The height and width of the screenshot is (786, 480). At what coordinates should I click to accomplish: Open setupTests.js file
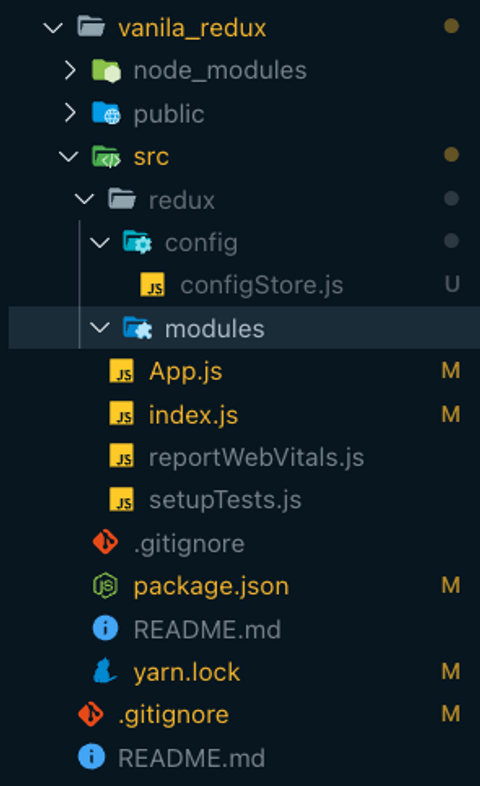click(x=225, y=500)
